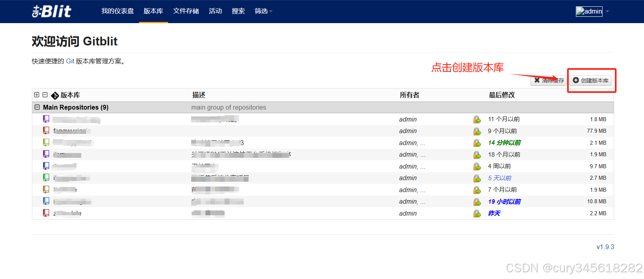The image size is (644, 279).
Task: Open the 活动 activity page
Action: pyautogui.click(x=215, y=11)
